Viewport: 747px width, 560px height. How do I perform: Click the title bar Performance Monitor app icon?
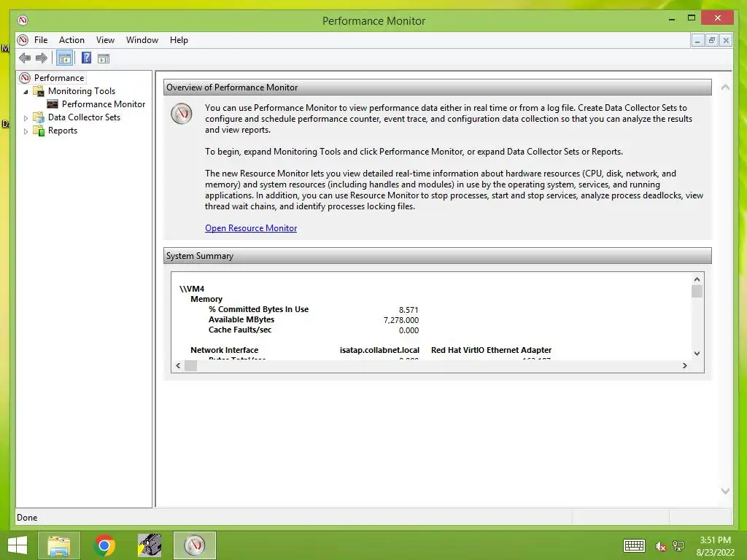coord(23,20)
